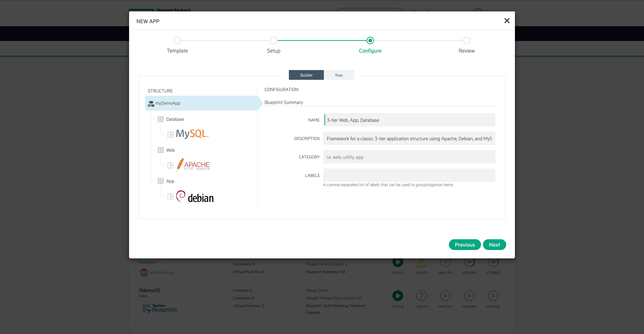Select the MySQL instance logo
This screenshot has height=334, width=644.
pyautogui.click(x=192, y=134)
